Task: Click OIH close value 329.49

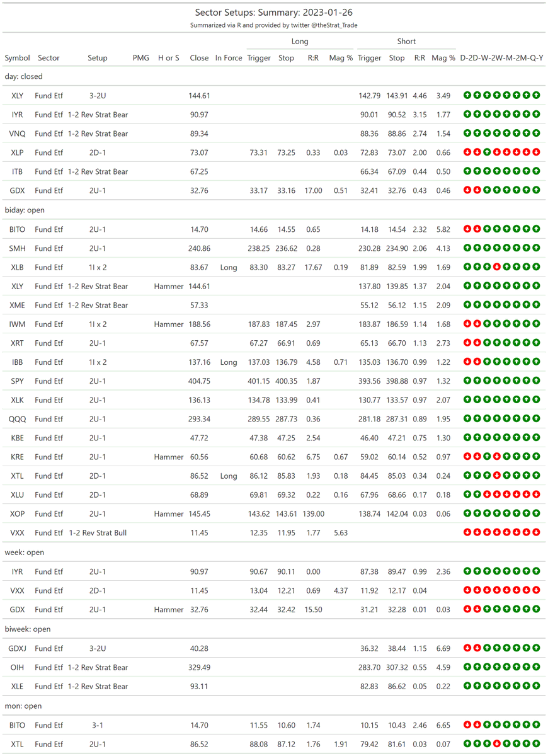Action: (x=199, y=668)
